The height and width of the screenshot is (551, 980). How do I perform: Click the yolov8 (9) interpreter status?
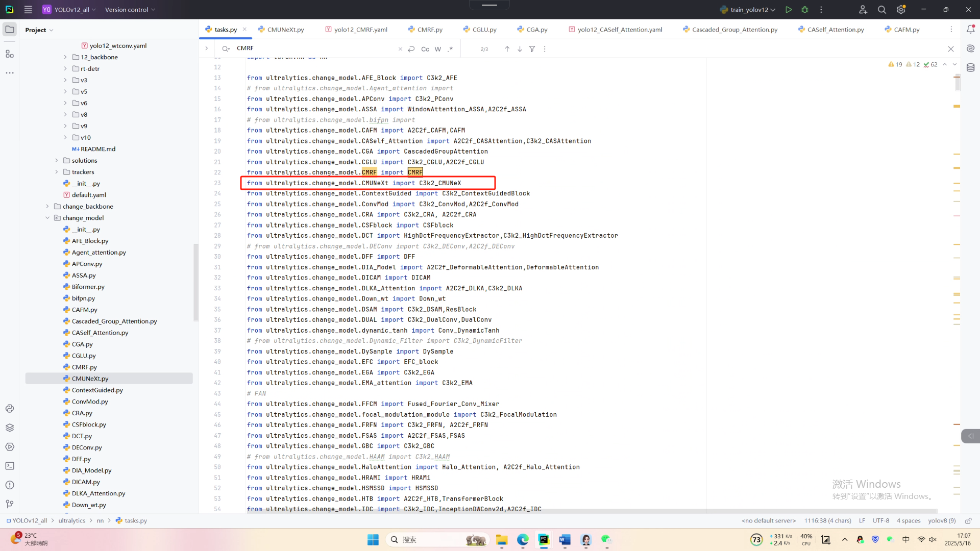tap(942, 521)
